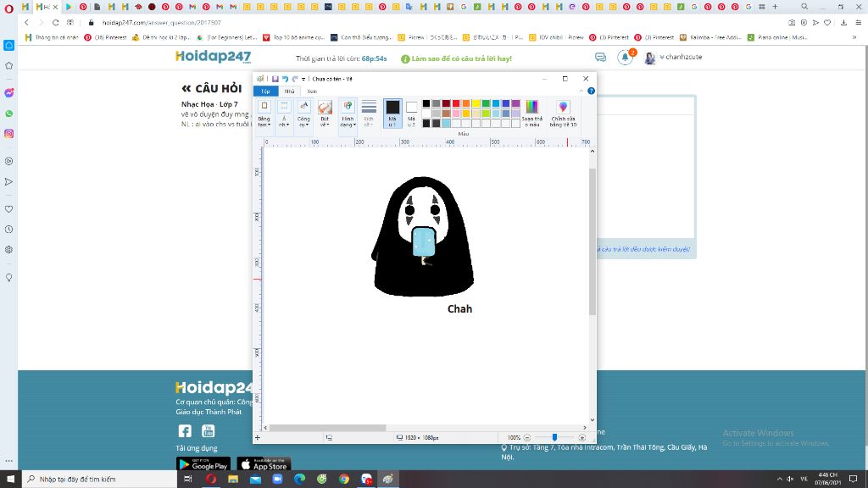868x488 pixels.
Task: Open Instagram in the Opera sidebar
Action: 8,134
